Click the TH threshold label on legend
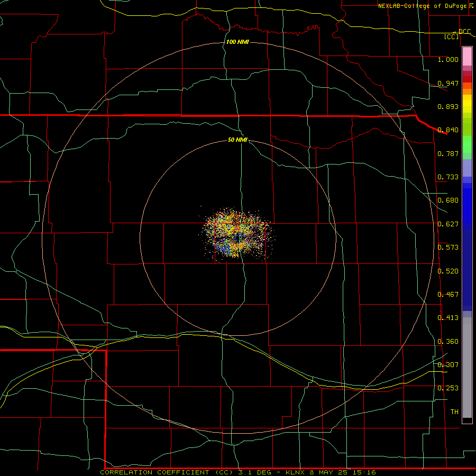This screenshot has width=476, height=476. click(454, 412)
